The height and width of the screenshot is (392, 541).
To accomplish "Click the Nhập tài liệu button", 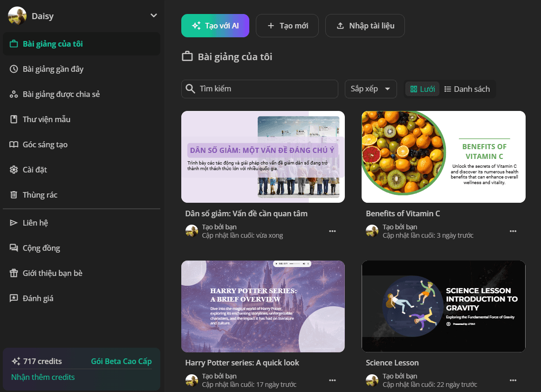I will click(x=365, y=26).
